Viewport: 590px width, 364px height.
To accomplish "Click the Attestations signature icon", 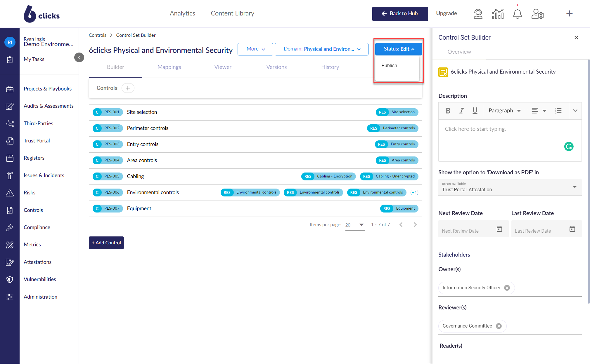I will tap(10, 262).
